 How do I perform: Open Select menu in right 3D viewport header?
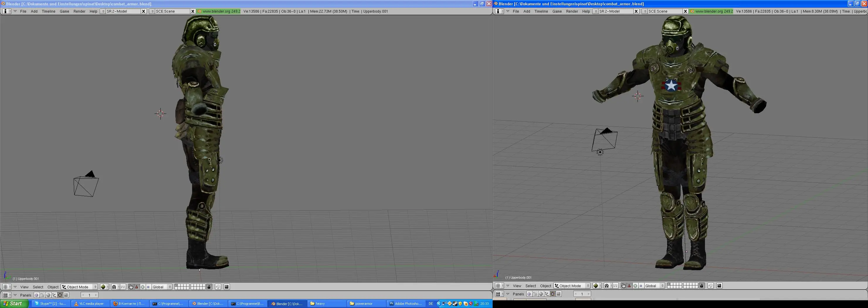pos(531,286)
